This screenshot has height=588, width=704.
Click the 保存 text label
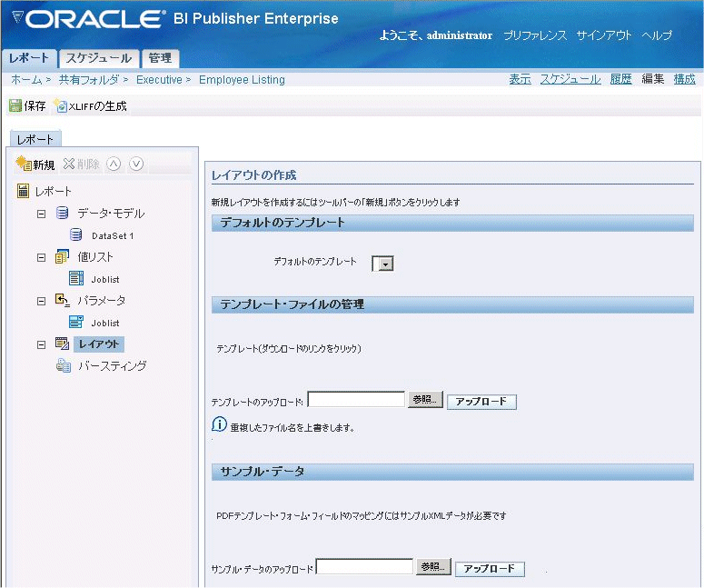tap(35, 106)
